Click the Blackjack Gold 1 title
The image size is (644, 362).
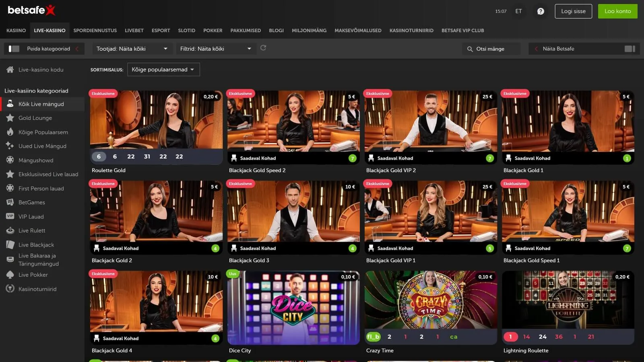click(x=523, y=170)
